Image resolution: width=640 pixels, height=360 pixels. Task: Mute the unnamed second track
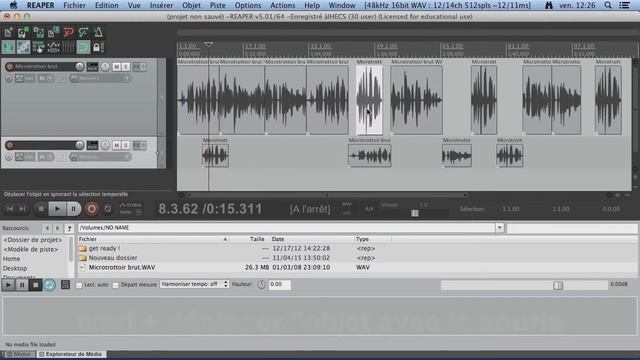tap(117, 145)
